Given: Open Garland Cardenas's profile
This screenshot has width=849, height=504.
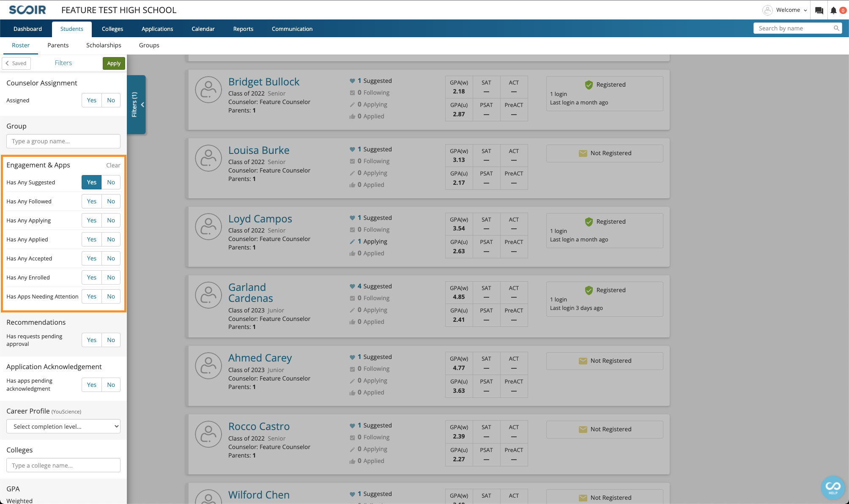Looking at the screenshot, I should click(x=251, y=293).
